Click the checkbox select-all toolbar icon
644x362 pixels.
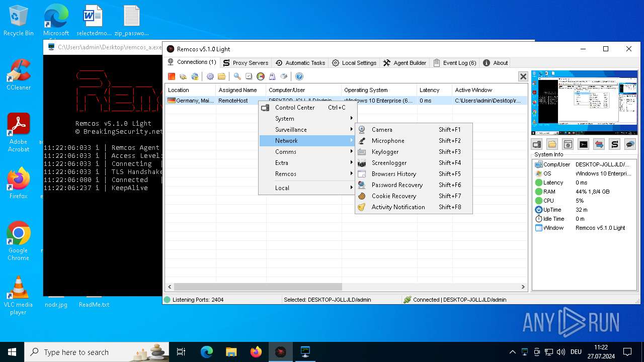249,76
